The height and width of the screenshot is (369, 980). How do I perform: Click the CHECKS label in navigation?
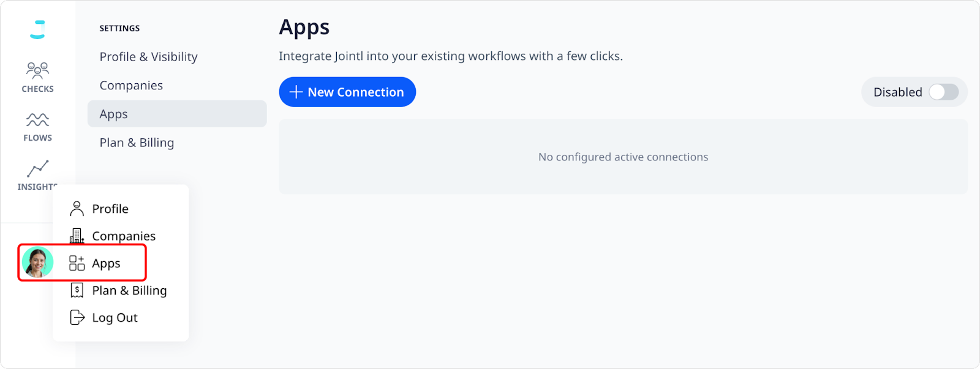click(37, 89)
